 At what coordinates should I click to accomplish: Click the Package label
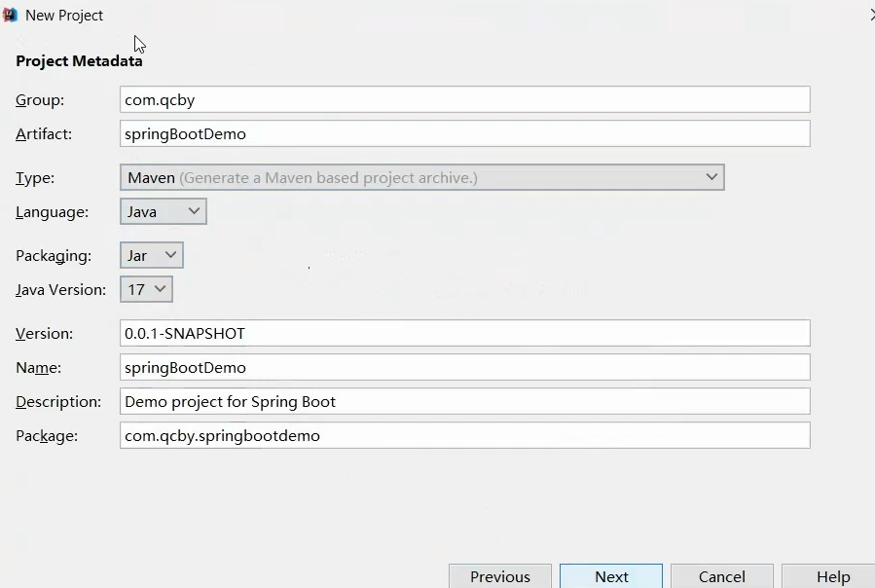pos(47,435)
